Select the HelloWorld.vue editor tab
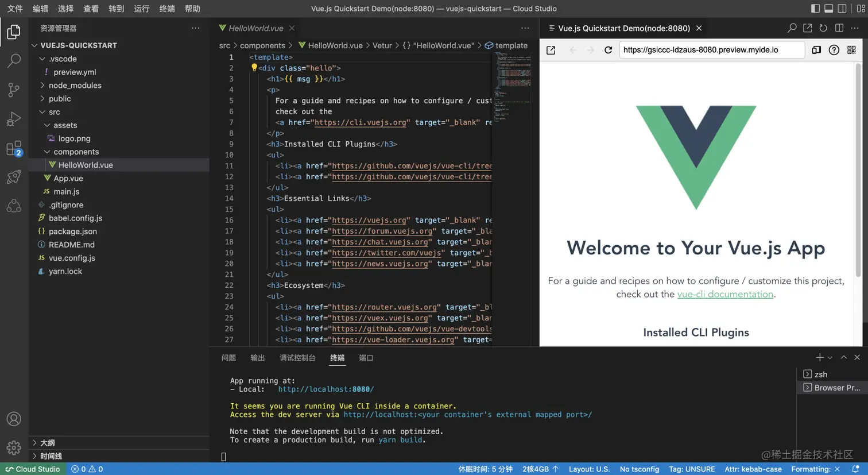Viewport: 868px width, 475px height. coord(256,28)
